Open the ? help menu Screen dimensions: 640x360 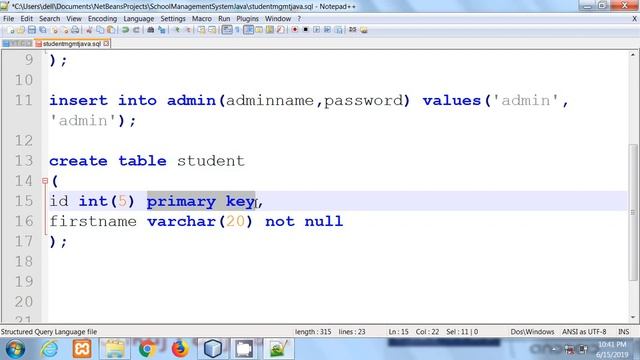tap(299, 19)
